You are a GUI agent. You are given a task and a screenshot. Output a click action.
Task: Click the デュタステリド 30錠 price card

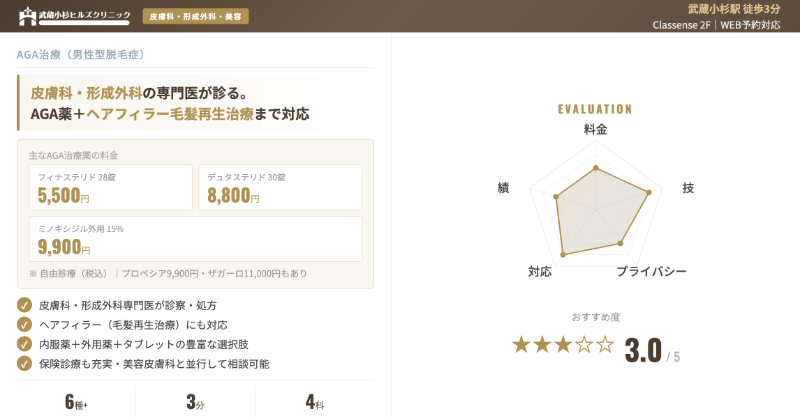point(280,187)
